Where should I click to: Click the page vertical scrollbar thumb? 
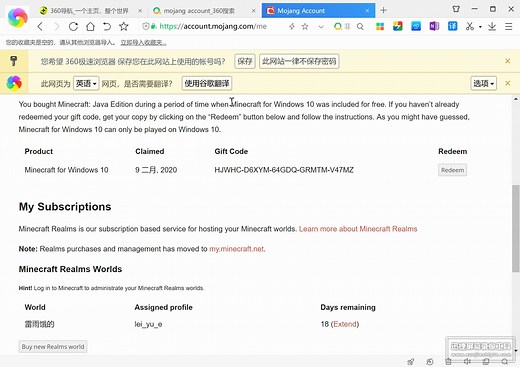coord(516,228)
